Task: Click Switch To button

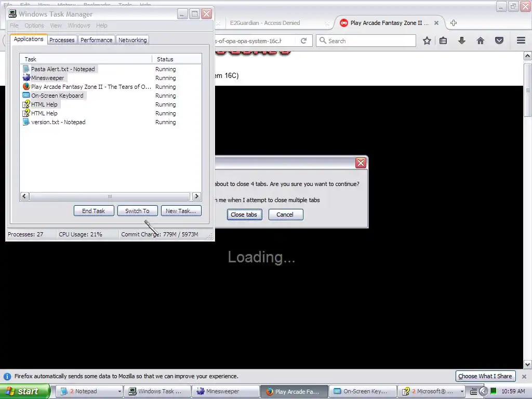Action: pyautogui.click(x=137, y=211)
